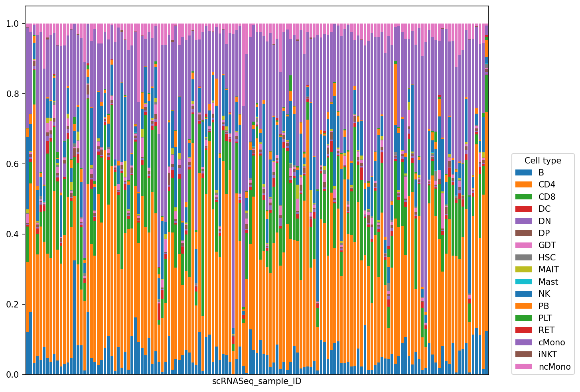
Task: Select the CD8 green legend swatch
Action: [x=524, y=197]
